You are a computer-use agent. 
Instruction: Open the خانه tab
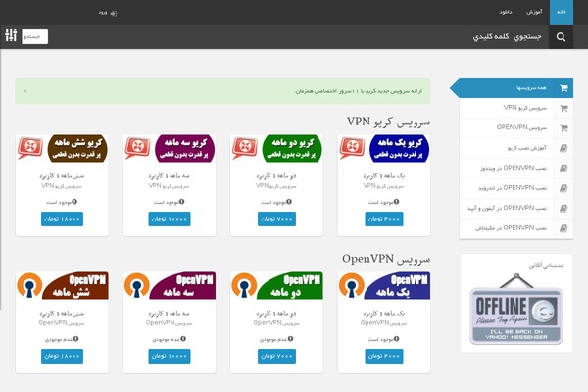point(561,12)
